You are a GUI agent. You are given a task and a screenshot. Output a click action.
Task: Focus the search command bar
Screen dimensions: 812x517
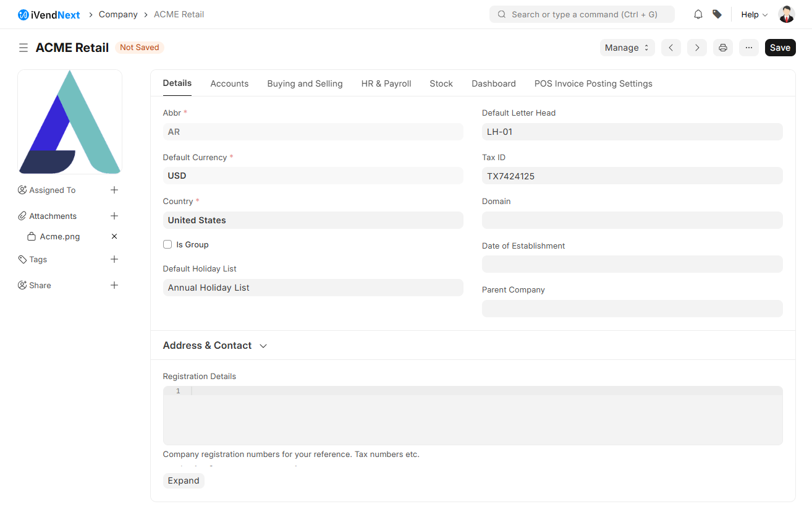tap(582, 14)
